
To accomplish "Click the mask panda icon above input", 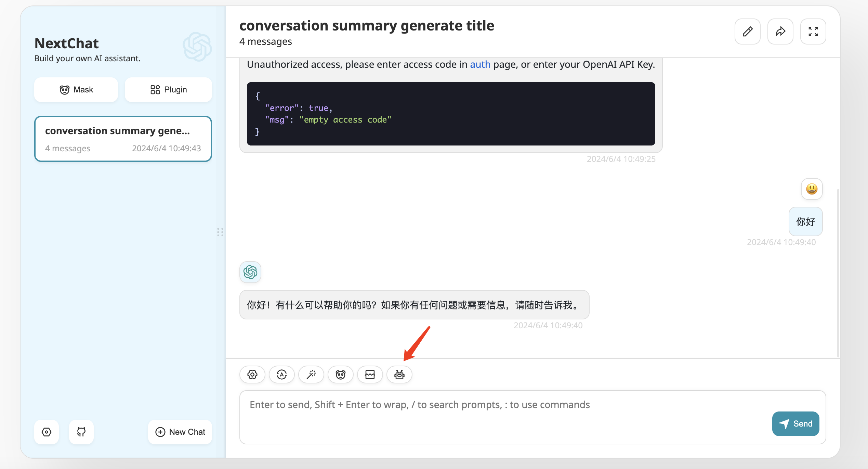I will [x=341, y=375].
